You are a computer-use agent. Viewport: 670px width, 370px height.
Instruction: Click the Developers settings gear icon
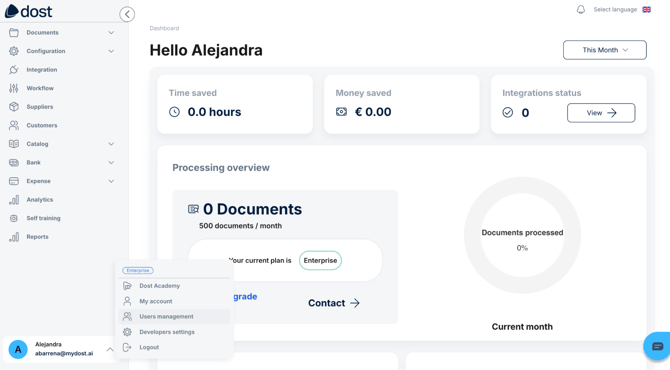pos(127,332)
